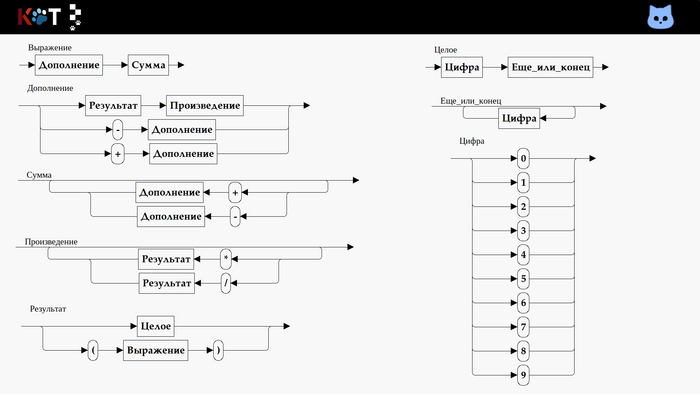
Task: Click the paw-print pixel icon beside the logo
Action: click(75, 17)
